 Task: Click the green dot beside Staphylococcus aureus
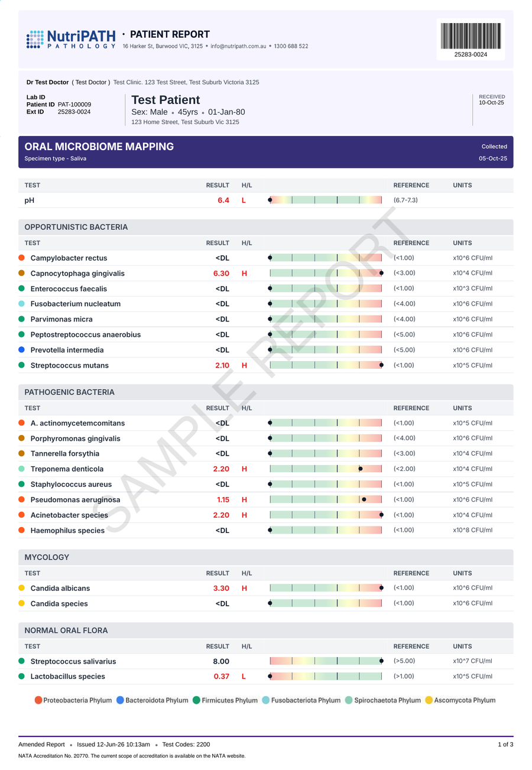[22, 484]
